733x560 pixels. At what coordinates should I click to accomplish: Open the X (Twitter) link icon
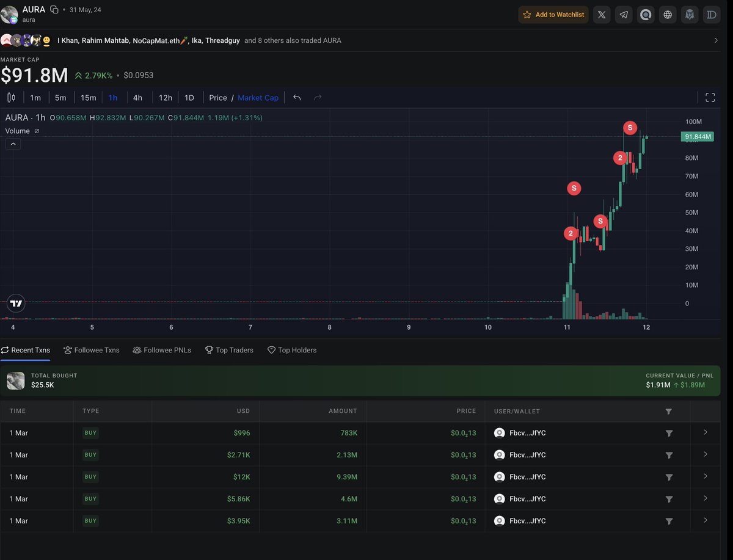(x=602, y=15)
